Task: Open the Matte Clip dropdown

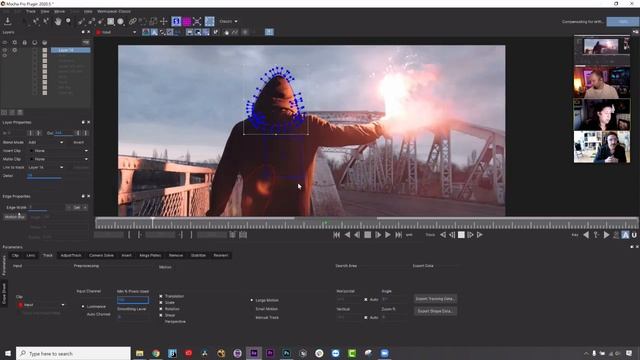Action: [58, 159]
